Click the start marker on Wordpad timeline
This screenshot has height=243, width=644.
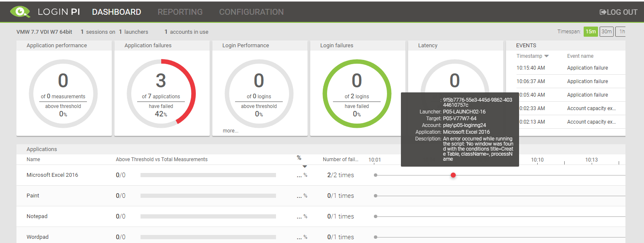(x=376, y=237)
